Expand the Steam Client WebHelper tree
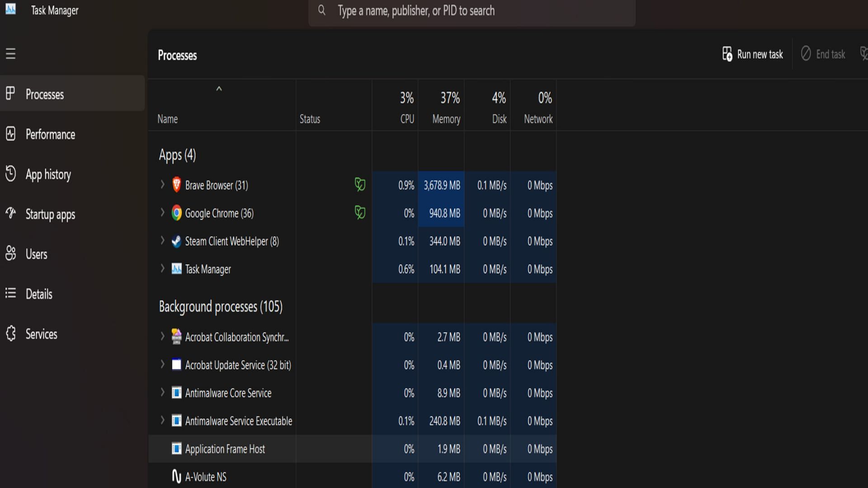 pyautogui.click(x=162, y=241)
